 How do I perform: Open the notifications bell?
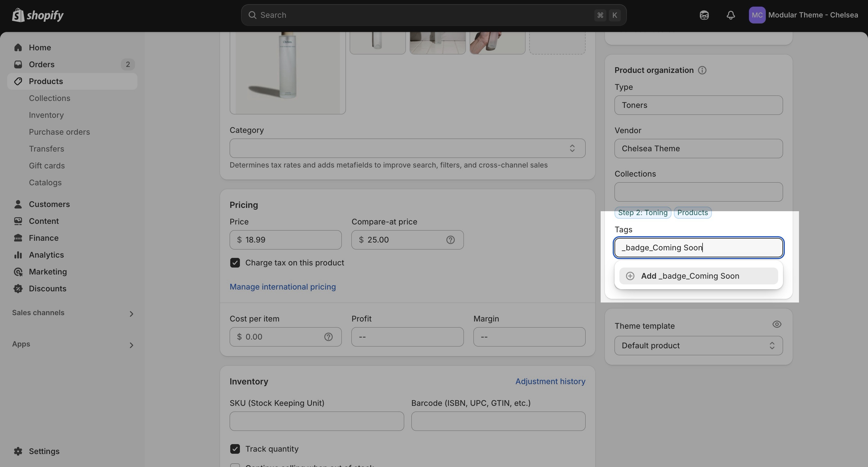tap(731, 15)
